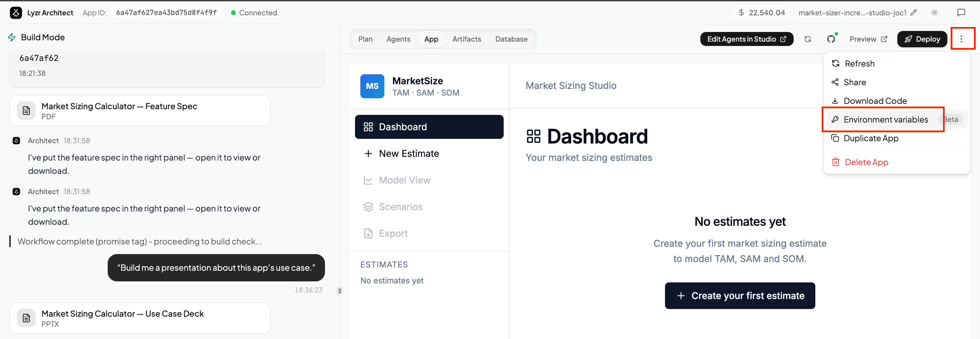This screenshot has height=339, width=980.
Task: Open Scenarios in the sidebar
Action: (x=429, y=207)
